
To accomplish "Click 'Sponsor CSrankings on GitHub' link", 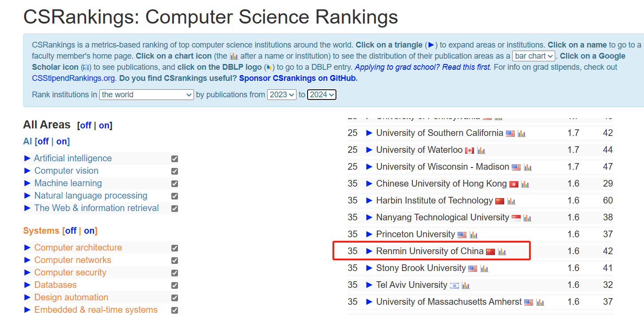I will click(x=298, y=78).
